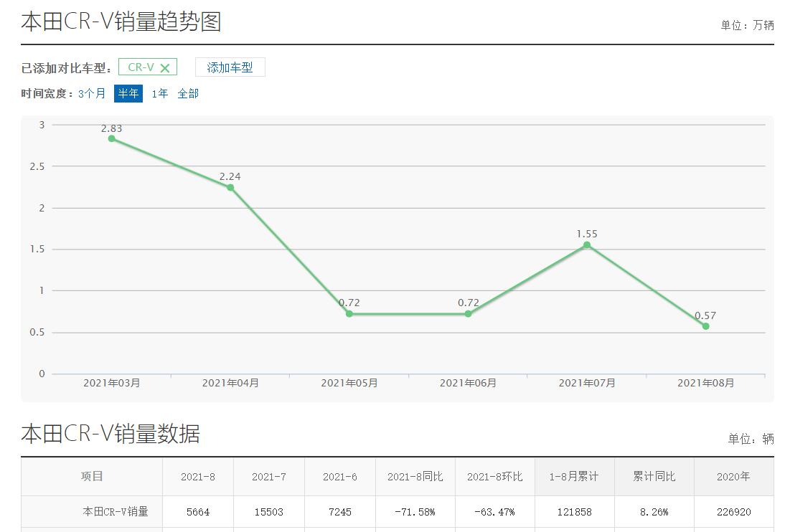Click the 已添加对比车型 label
Image resolution: width=785 pixels, height=532 pixels.
66,68
